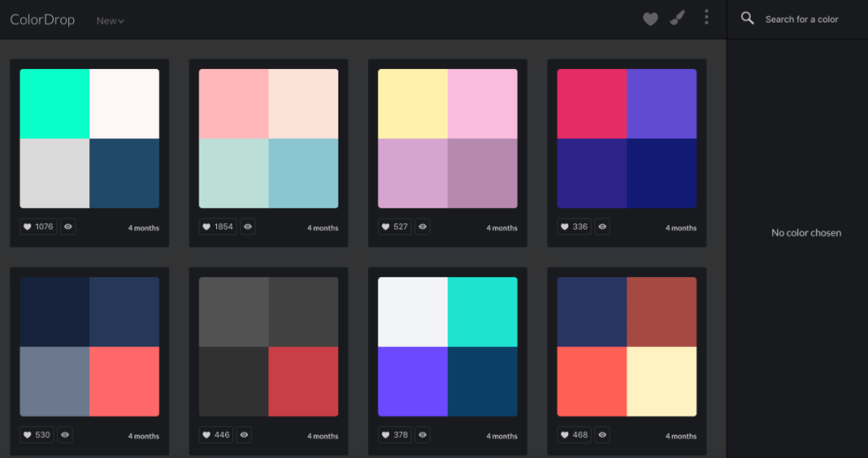Click the ColorDrop logo link
Viewport: 868px width, 458px height.
[x=42, y=20]
